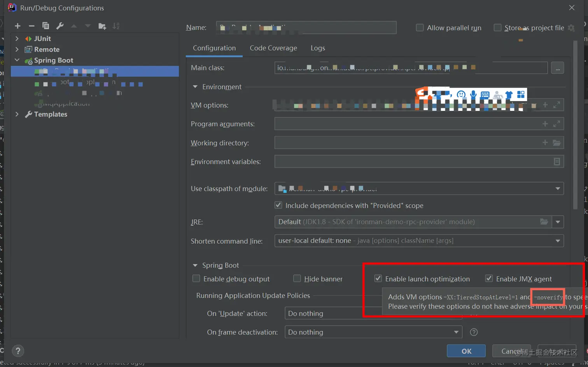
Task: Toggle Store as project file checkbox
Action: 497,28
